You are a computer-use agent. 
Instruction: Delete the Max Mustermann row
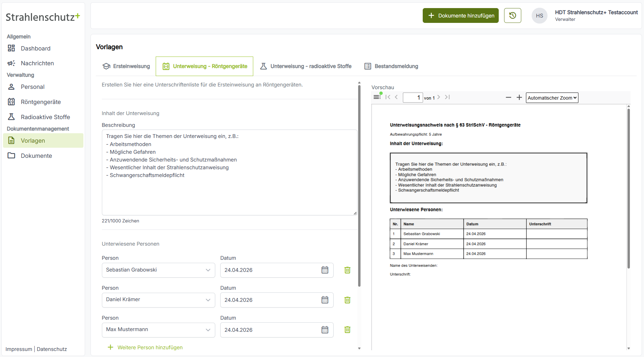click(347, 330)
